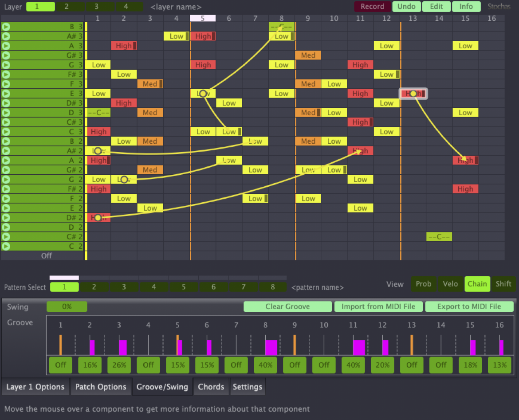Open the Chords tab
This screenshot has height=420, width=519.
click(211, 387)
